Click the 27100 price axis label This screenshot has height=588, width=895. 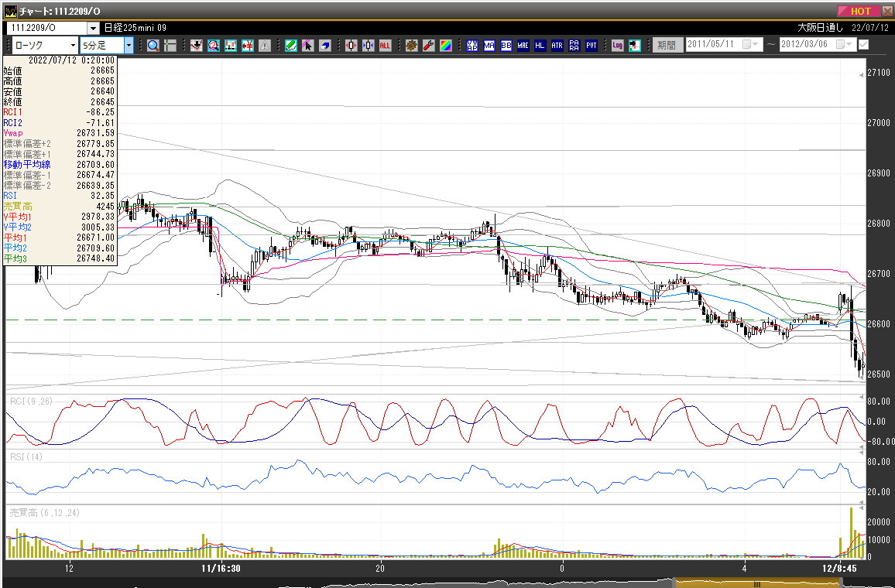click(879, 73)
